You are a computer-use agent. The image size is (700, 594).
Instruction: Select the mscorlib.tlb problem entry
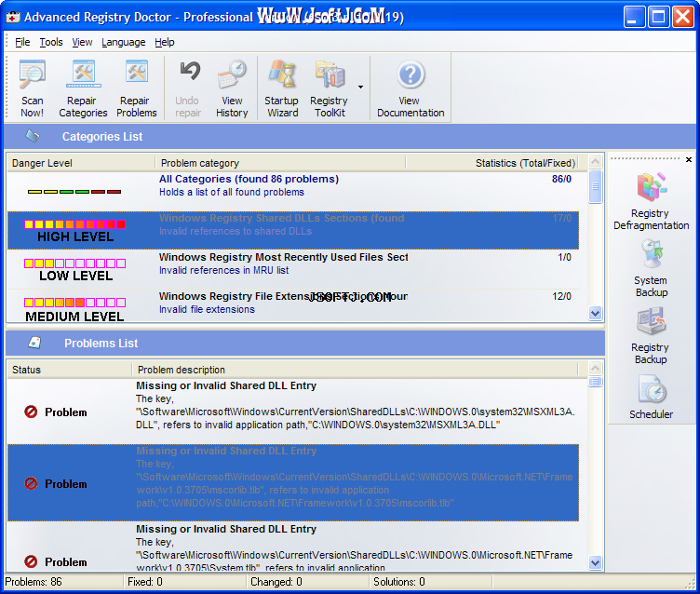(293, 483)
